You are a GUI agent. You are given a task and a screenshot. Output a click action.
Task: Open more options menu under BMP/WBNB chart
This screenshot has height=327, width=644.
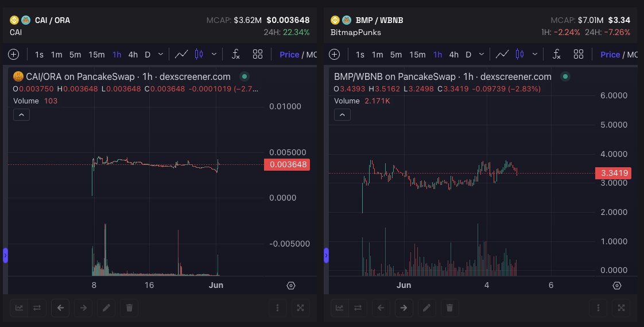coord(599,307)
